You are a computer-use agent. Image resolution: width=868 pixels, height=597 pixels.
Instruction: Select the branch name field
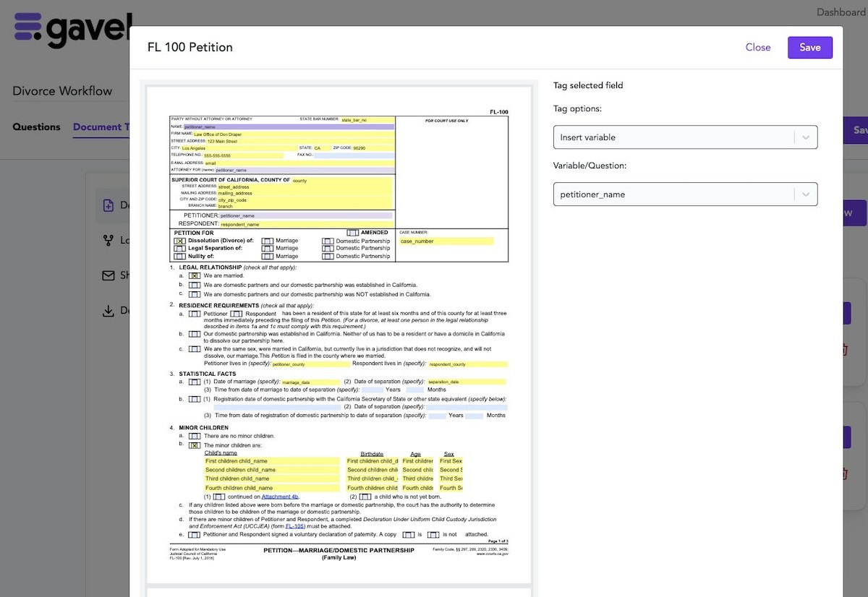[305, 207]
